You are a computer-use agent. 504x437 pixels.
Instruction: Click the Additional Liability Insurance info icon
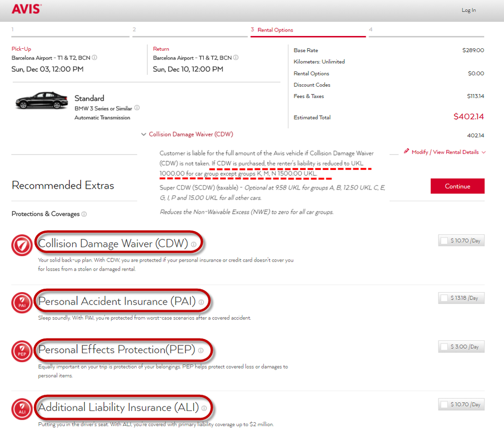[x=204, y=408]
